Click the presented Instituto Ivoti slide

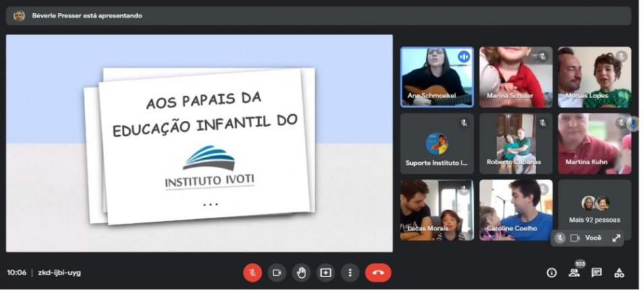199,143
